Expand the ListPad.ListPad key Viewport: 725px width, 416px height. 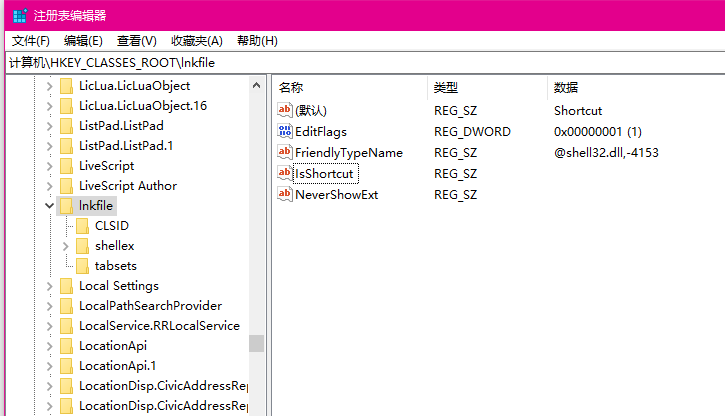tap(49, 126)
